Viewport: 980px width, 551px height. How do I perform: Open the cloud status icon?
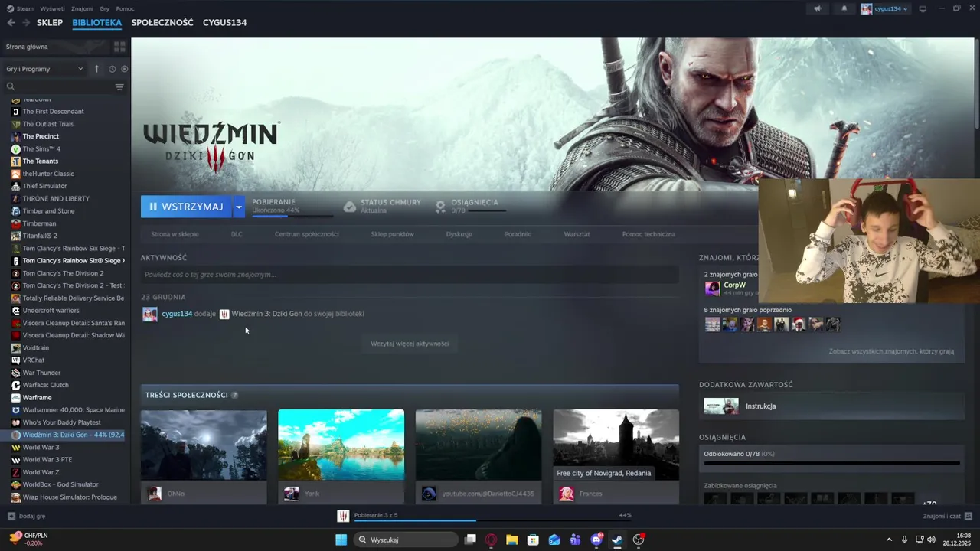[x=350, y=207]
